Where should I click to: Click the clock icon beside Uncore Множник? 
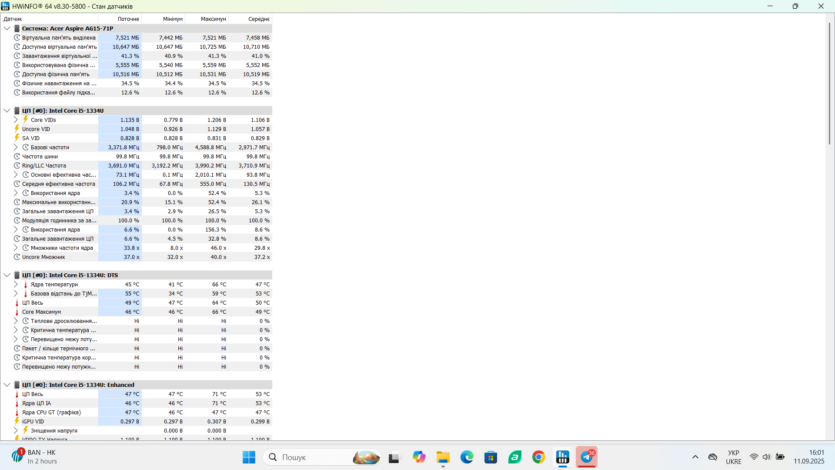tap(17, 257)
